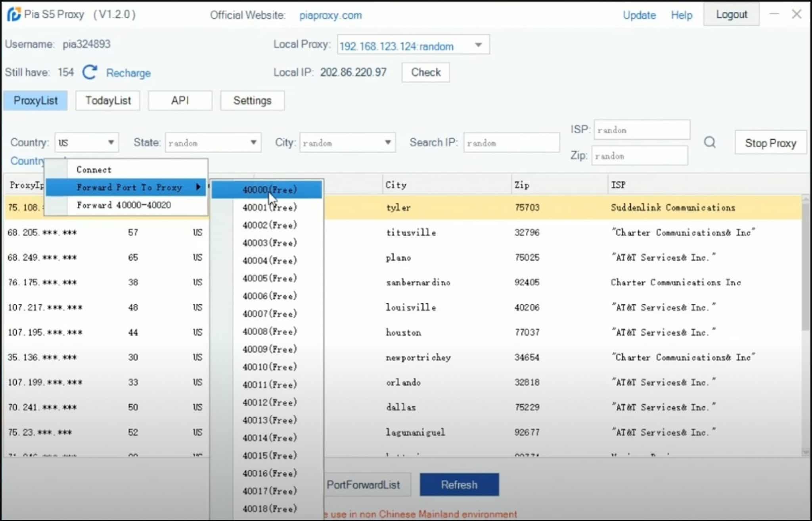Click the city cell 'newportrichey'
This screenshot has width=812, height=521.
click(x=418, y=357)
